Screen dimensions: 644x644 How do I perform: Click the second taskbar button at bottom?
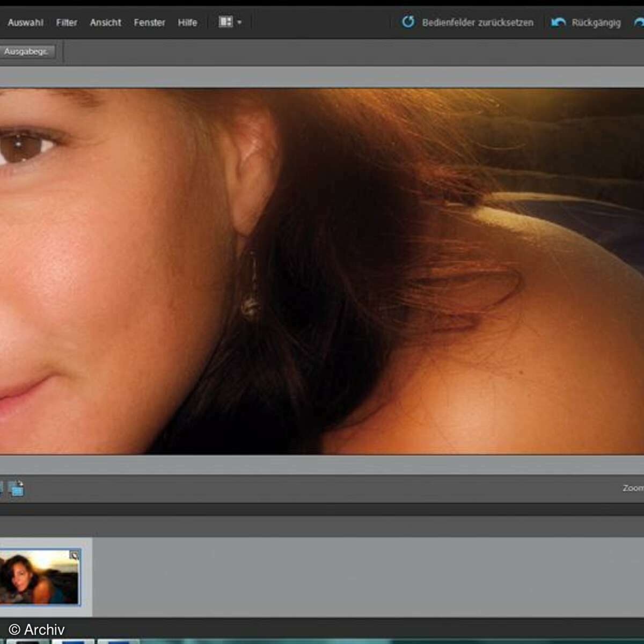click(72, 641)
